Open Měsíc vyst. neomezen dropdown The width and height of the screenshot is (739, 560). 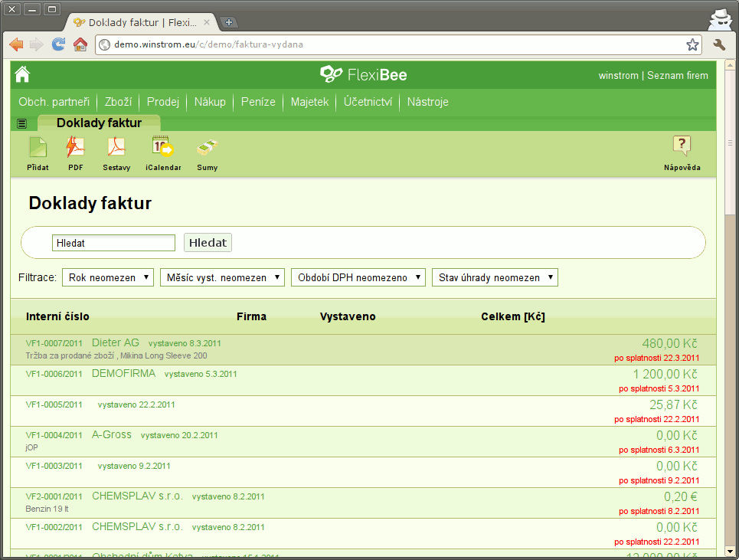(x=222, y=277)
